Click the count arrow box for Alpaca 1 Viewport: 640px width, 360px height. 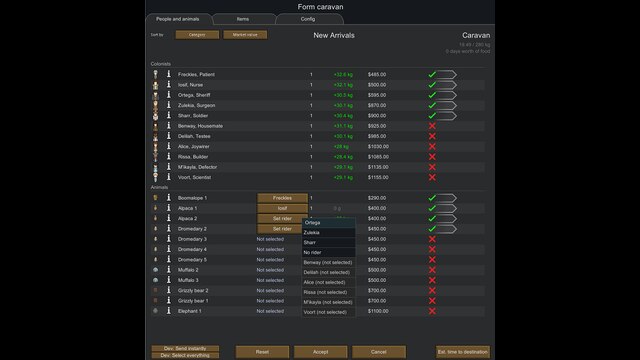pyautogui.click(x=447, y=208)
